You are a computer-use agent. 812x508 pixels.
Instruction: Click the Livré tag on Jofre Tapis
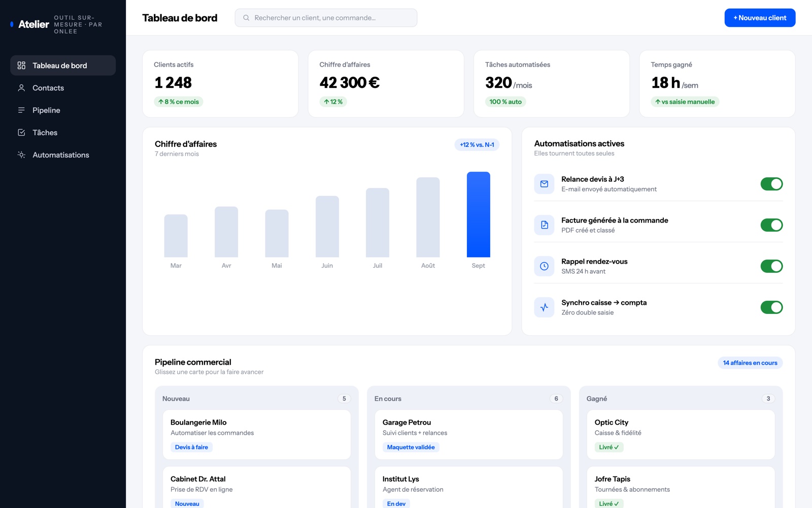[x=609, y=503]
